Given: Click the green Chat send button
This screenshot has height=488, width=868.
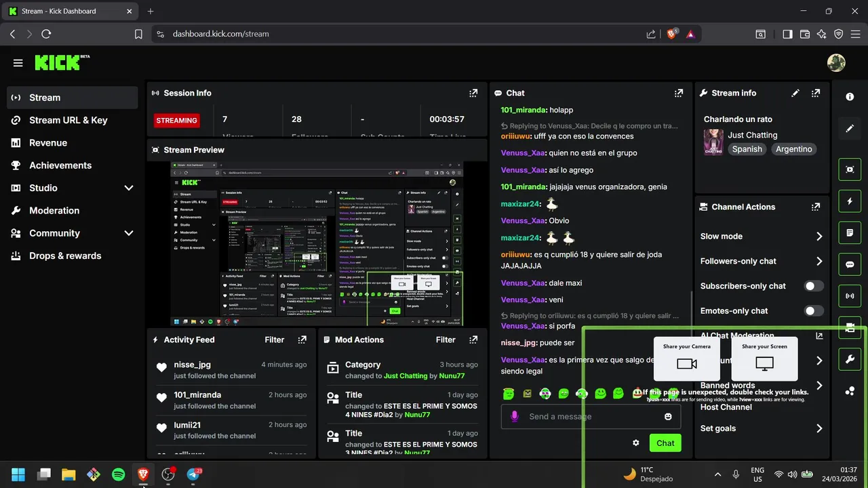Looking at the screenshot, I should point(665,443).
